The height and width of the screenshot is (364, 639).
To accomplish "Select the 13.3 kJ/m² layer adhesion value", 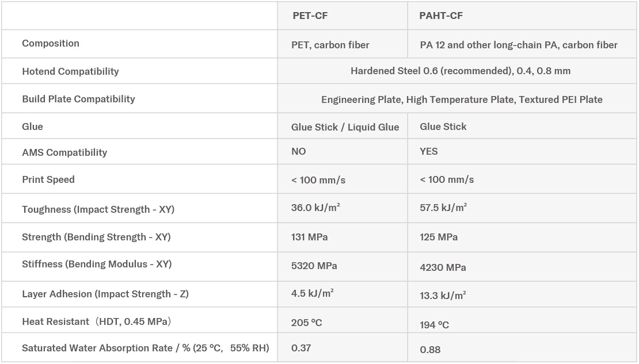I will click(443, 296).
